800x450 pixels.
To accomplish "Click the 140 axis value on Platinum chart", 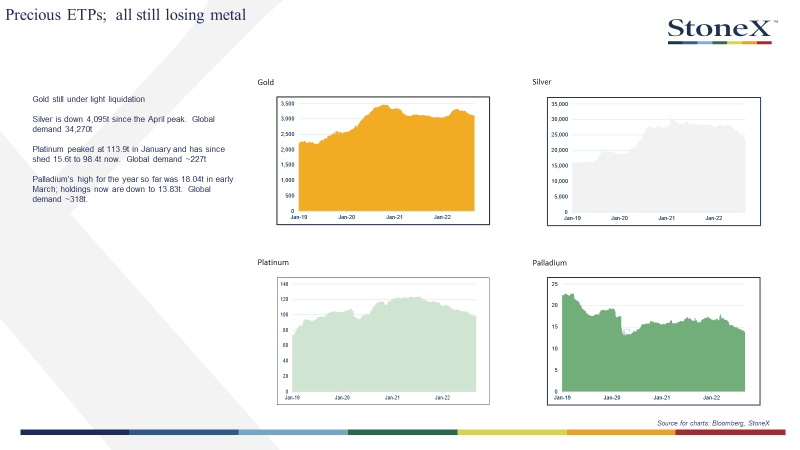I will 285,284.
